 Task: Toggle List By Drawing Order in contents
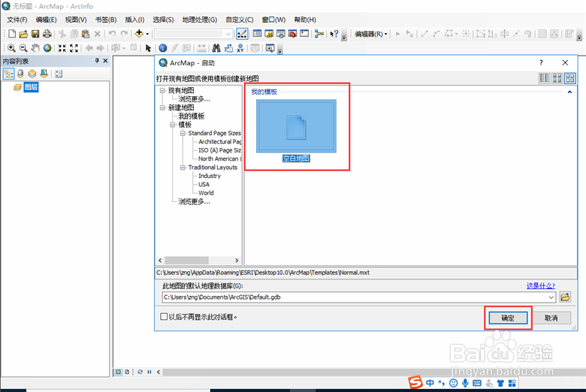tap(8, 74)
